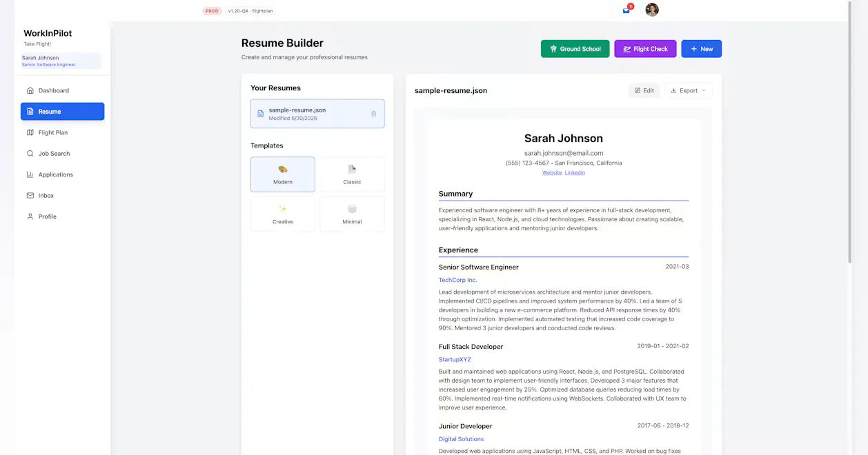Select the Modern template card
Viewport: 868px width, 455px height.
283,174
